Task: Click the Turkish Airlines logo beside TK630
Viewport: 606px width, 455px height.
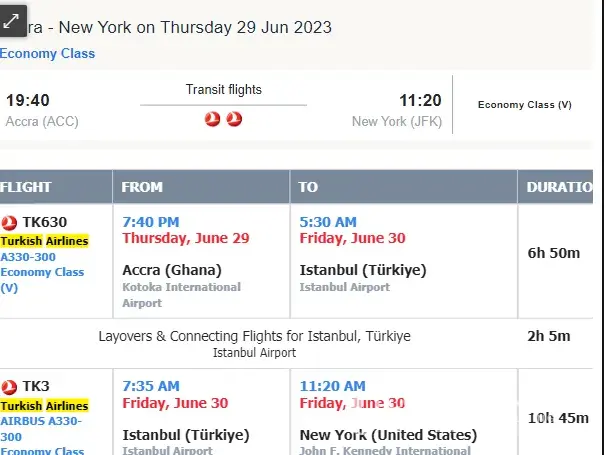Action: coord(10,222)
